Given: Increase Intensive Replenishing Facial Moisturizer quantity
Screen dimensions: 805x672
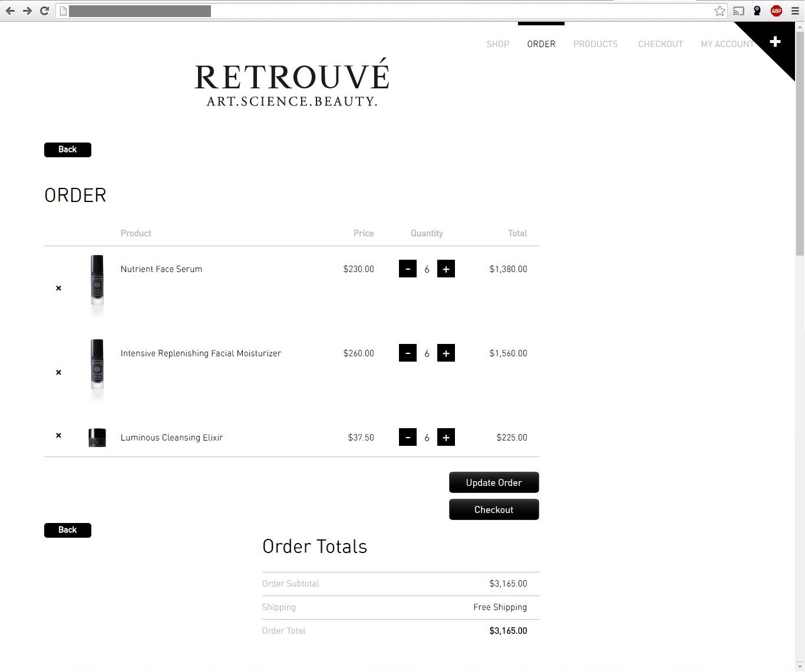Looking at the screenshot, I should 446,353.
